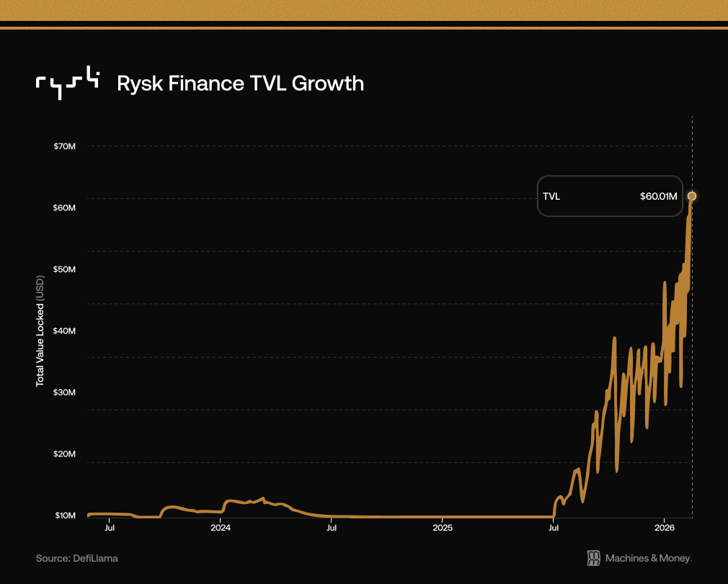Click the 2025 x-axis label
The image size is (728, 584).
point(443,528)
